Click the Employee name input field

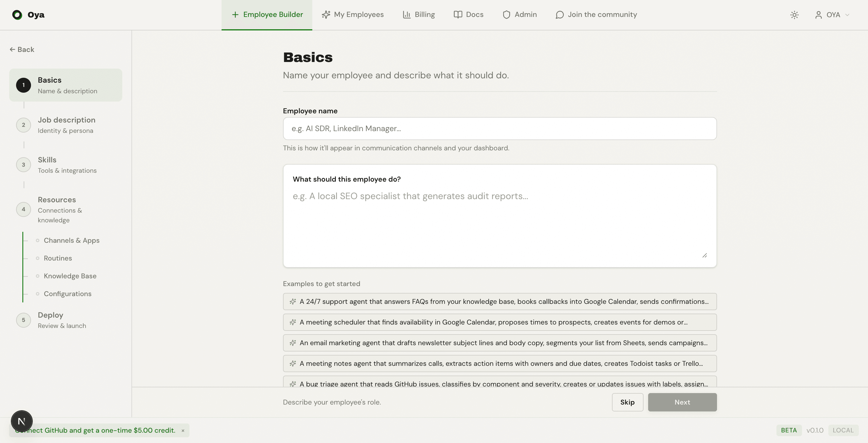(x=499, y=128)
